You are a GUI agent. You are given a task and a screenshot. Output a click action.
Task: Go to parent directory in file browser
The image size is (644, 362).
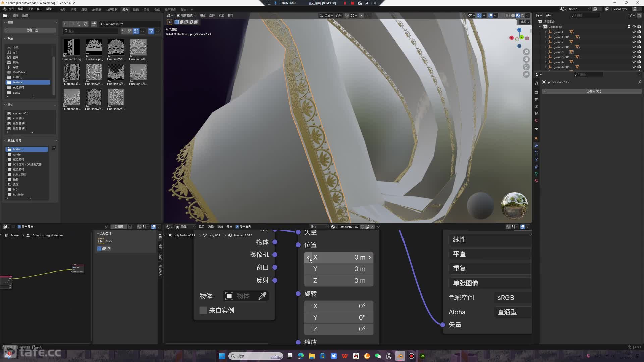pos(79,24)
